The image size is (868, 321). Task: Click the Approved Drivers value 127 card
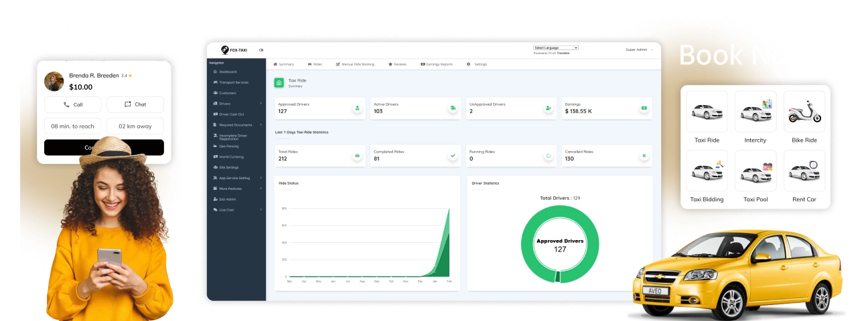(321, 108)
